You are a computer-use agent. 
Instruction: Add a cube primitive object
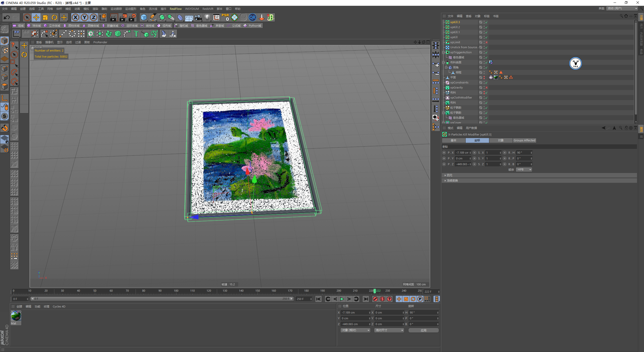(144, 17)
